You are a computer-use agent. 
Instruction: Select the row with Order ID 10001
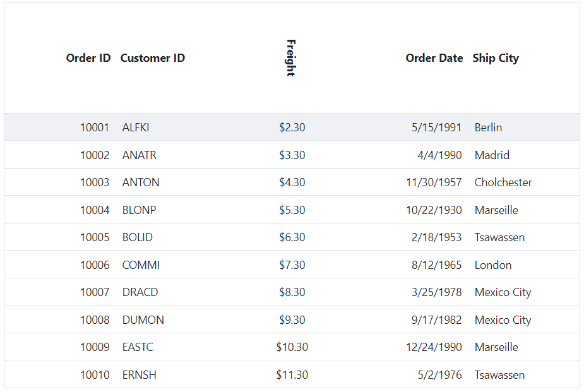(292, 128)
